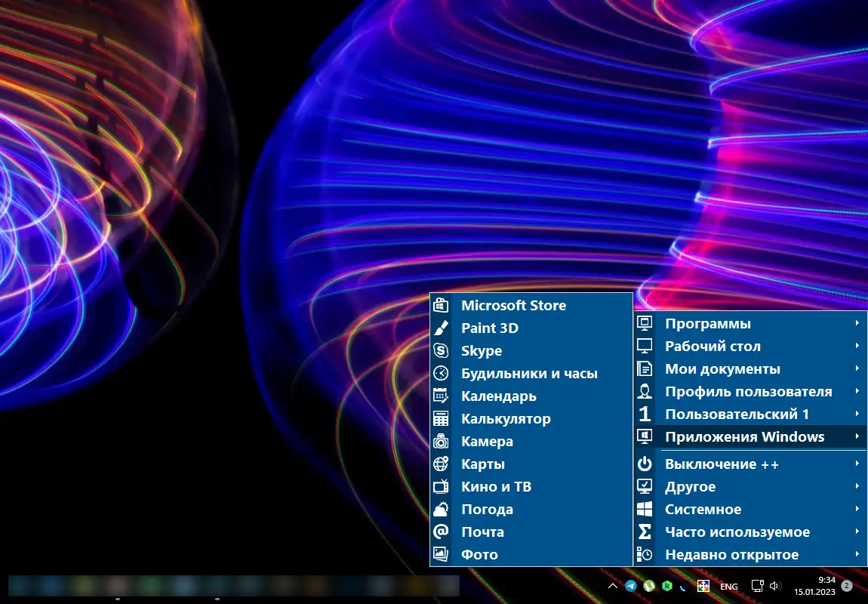
Task: Expand the Программы submenu
Action: tap(707, 324)
